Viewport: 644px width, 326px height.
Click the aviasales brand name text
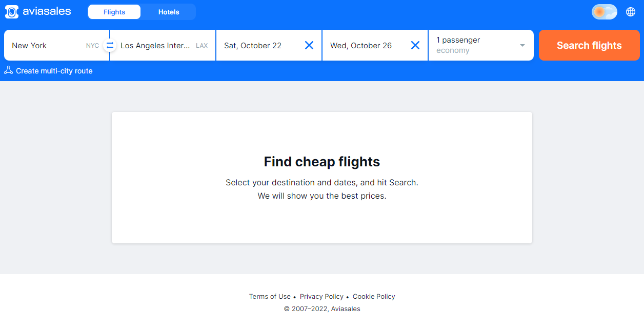tap(47, 11)
